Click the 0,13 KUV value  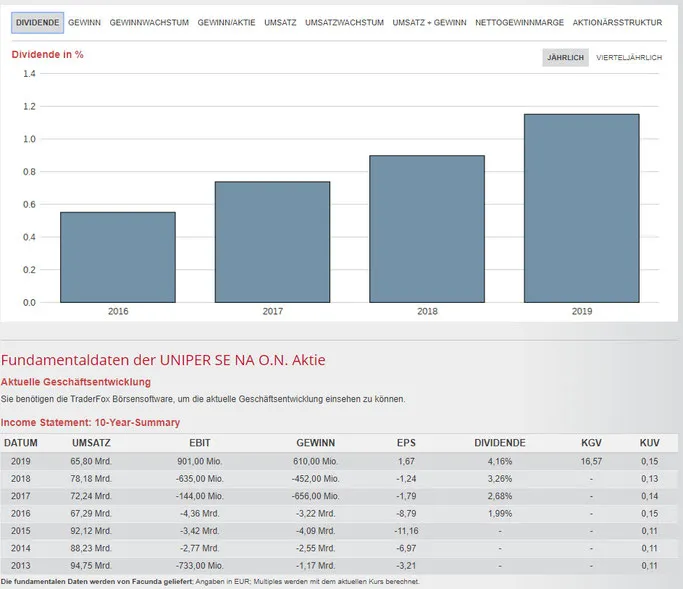[x=649, y=479]
